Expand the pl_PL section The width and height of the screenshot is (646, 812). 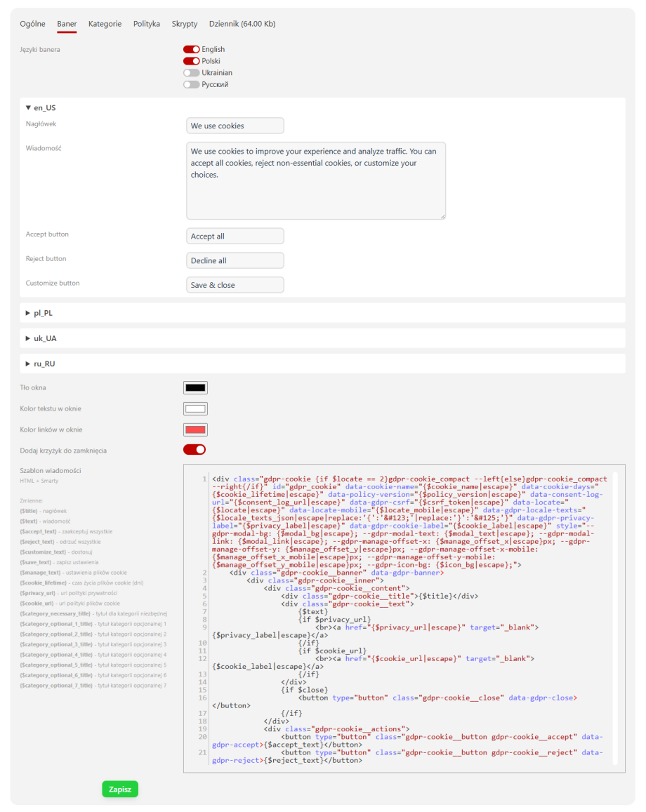pos(39,313)
